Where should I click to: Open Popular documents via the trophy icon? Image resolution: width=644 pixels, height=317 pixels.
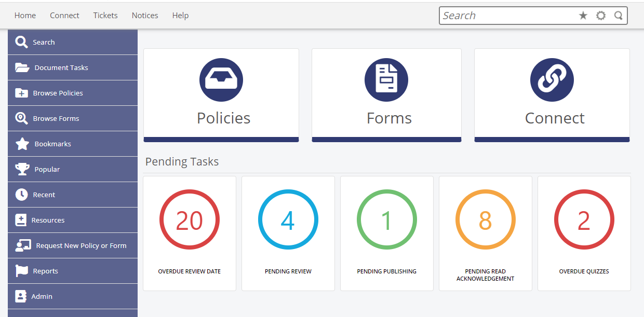pos(21,169)
